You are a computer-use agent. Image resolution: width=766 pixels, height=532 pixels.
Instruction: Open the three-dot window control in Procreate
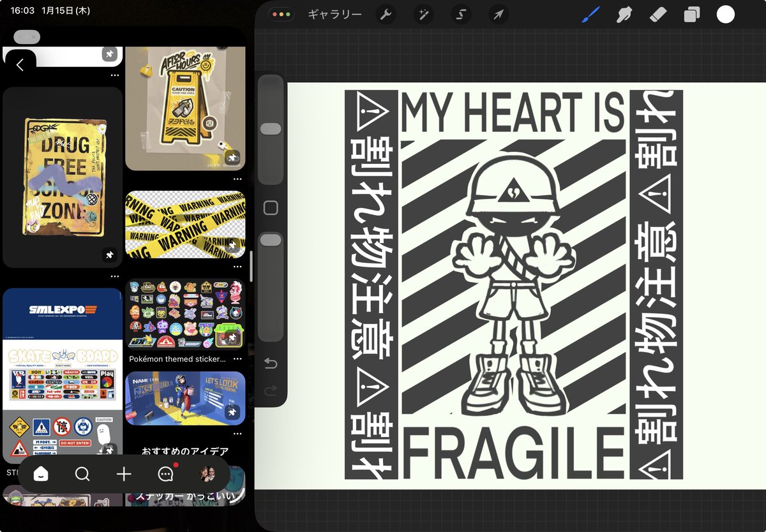[x=281, y=14]
